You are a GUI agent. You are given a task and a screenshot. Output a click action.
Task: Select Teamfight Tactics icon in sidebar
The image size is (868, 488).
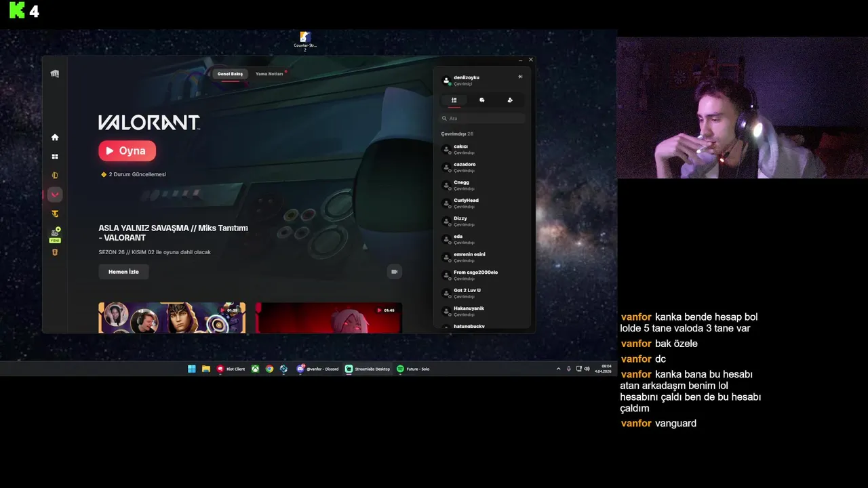[55, 214]
